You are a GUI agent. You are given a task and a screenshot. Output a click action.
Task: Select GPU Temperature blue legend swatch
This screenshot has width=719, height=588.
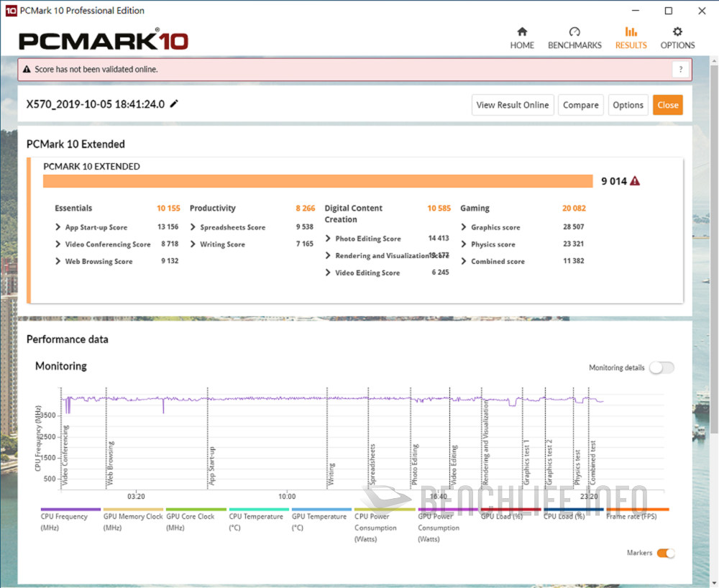tap(321, 509)
